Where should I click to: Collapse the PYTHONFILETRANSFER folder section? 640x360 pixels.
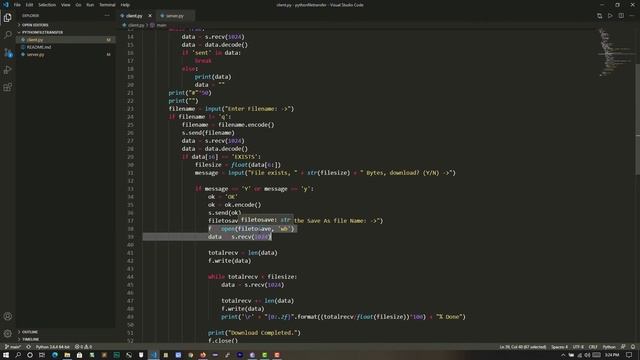click(65, 32)
